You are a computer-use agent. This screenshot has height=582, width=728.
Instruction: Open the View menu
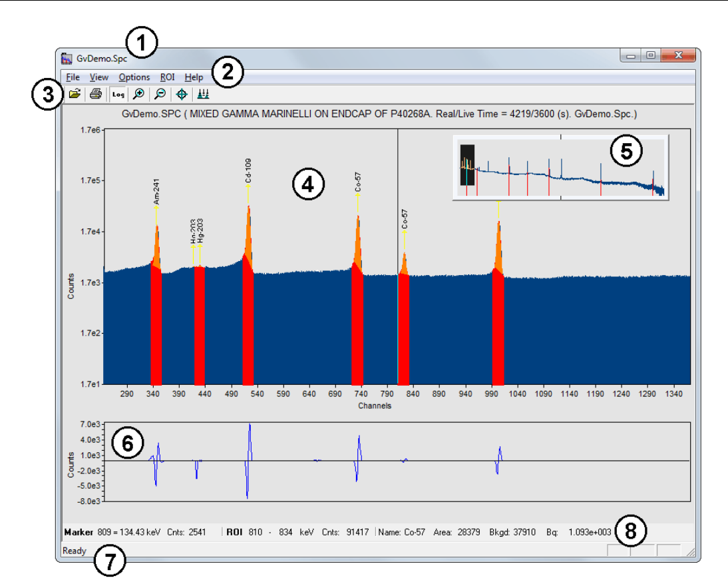point(99,77)
